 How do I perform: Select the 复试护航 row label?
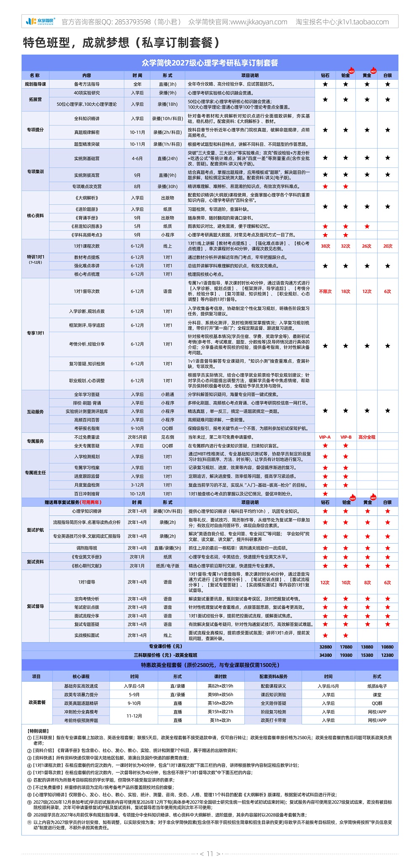coord(35,530)
